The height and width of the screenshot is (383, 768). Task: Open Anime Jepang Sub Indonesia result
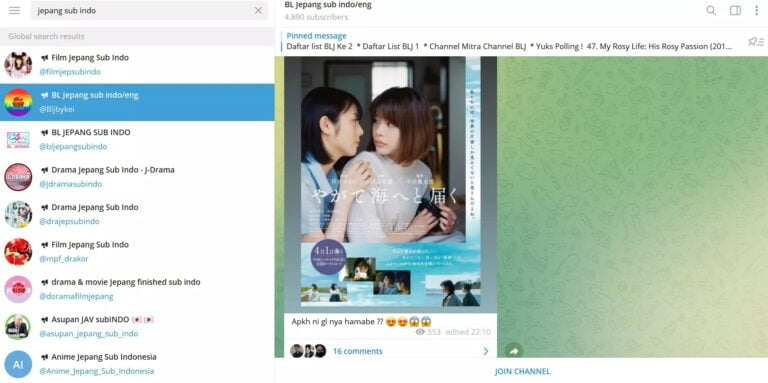click(137, 364)
